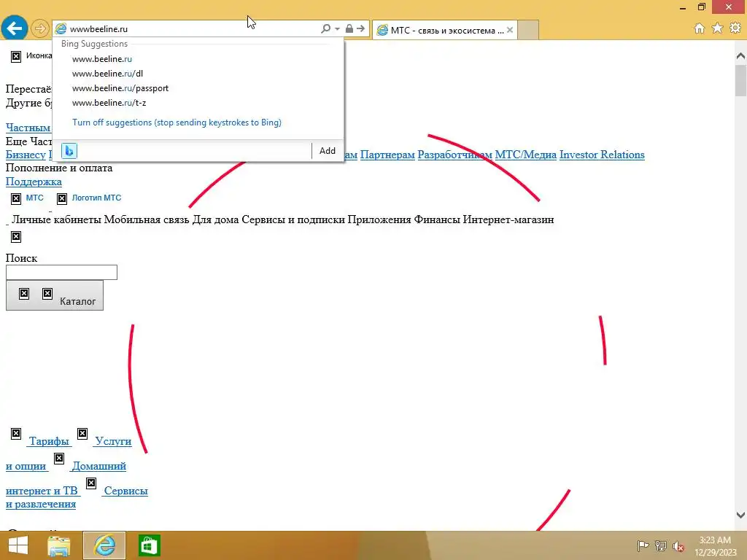Image resolution: width=747 pixels, height=560 pixels.
Task: Open File Explorer from taskbar
Action: point(59,545)
